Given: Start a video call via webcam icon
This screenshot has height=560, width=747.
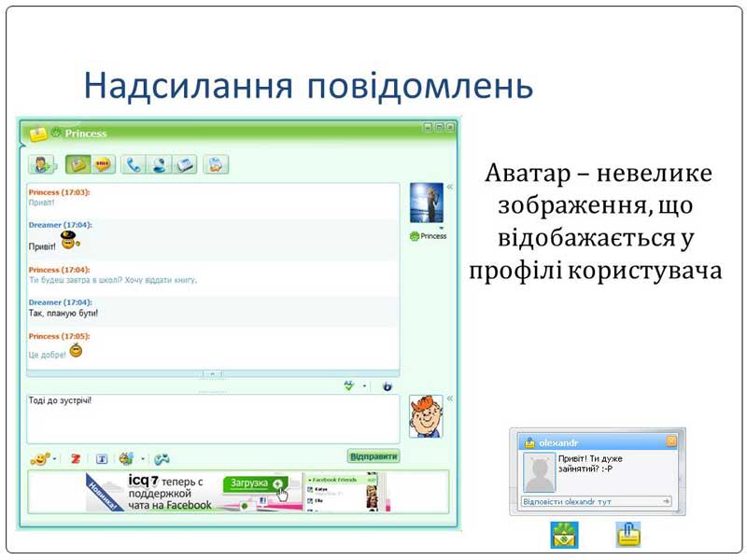Looking at the screenshot, I should [x=160, y=165].
